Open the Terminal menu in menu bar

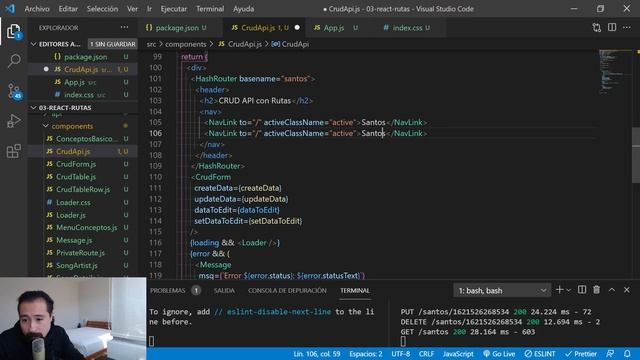click(210, 9)
